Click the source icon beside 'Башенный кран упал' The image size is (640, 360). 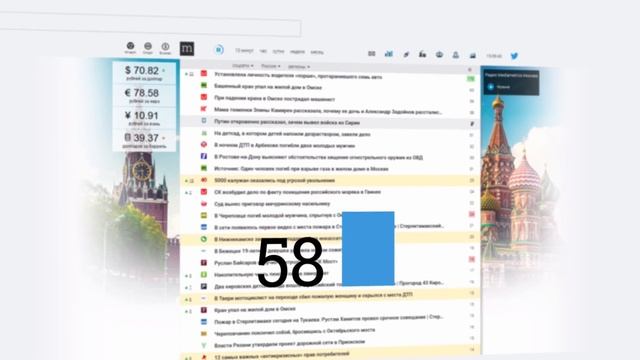(204, 85)
